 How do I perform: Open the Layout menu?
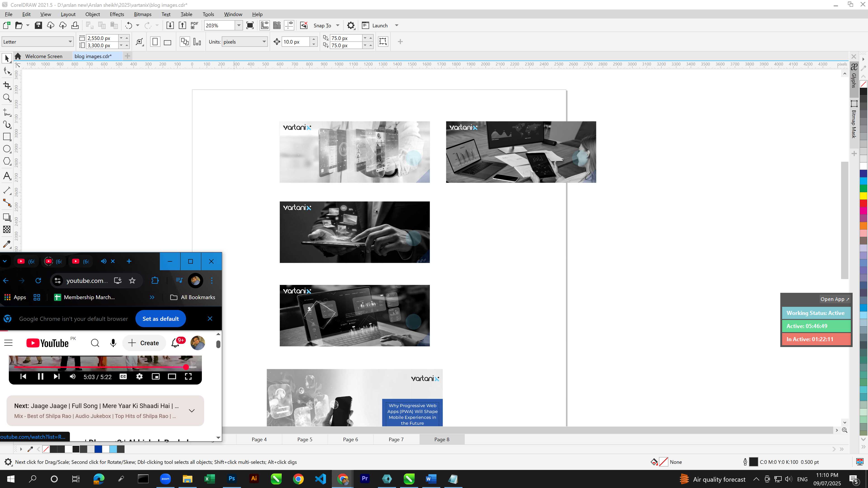68,14
